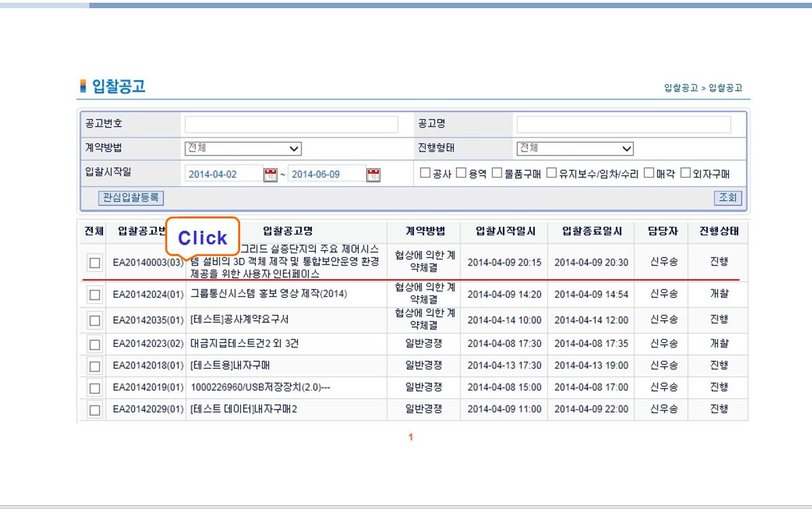Click the end date field 2014-06-09
812x512 pixels.
click(327, 174)
